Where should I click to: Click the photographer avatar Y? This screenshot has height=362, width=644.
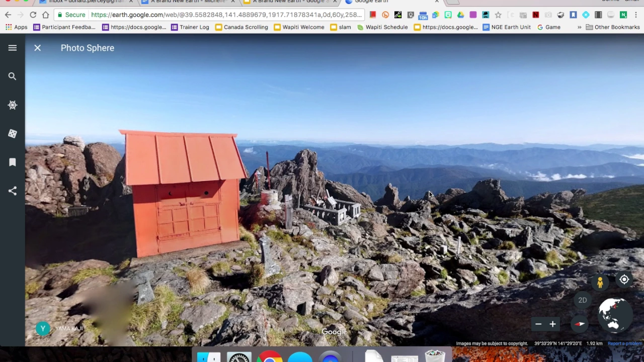click(x=43, y=328)
